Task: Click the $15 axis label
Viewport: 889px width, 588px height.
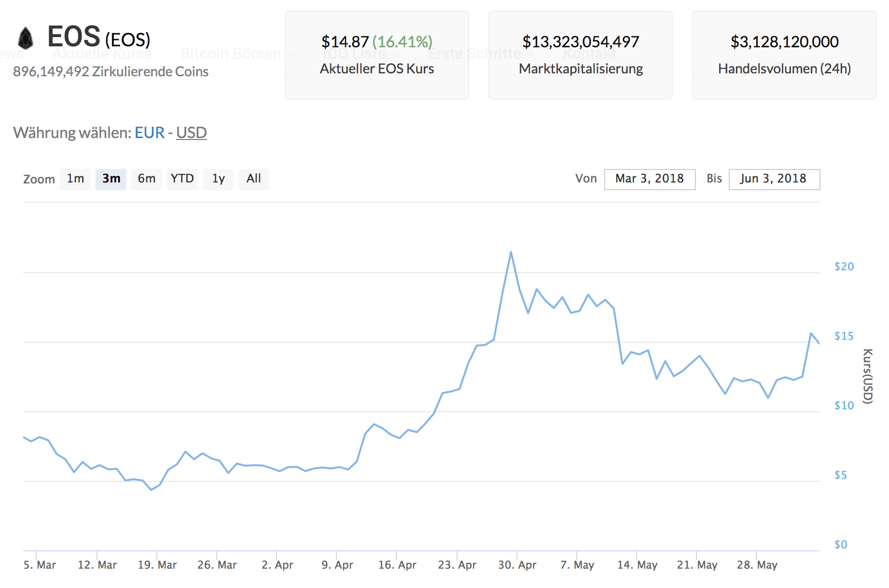Action: [844, 336]
